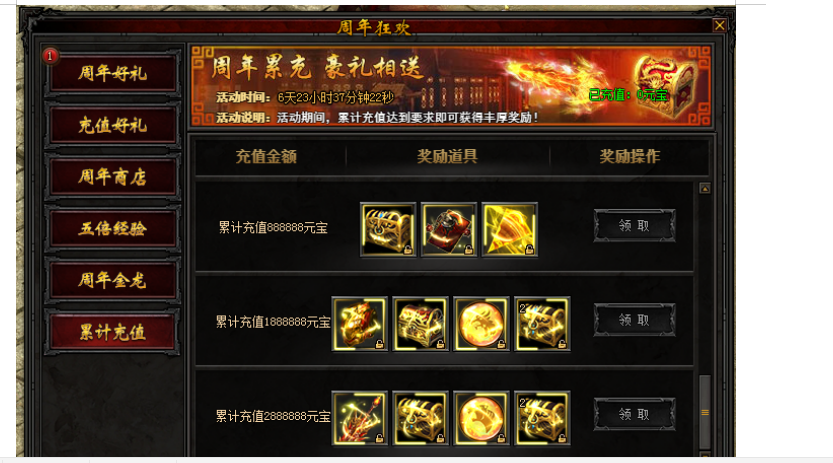Viewport: 833px width, 463px height.
Task: Select the red armor reward icon
Action: (448, 229)
